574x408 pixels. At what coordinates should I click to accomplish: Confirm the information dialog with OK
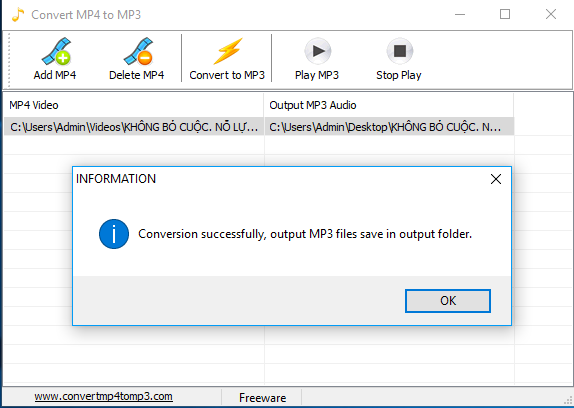click(x=448, y=301)
